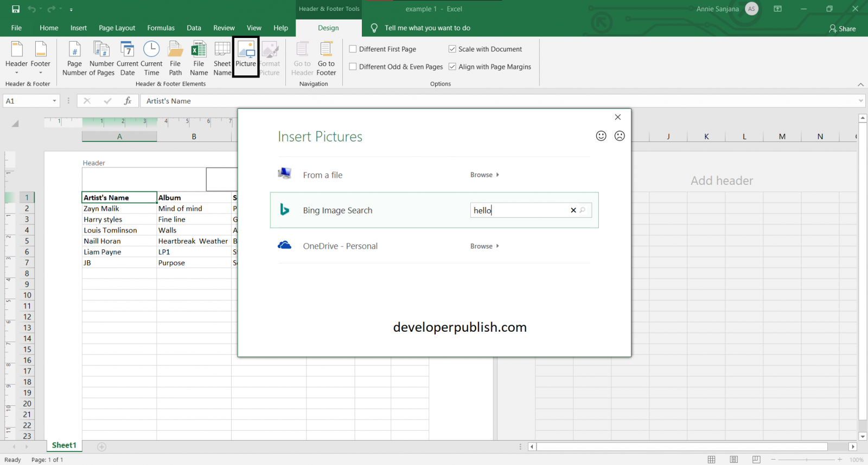Select row 7 header
Viewport: 868px width, 465px height.
pyautogui.click(x=27, y=263)
